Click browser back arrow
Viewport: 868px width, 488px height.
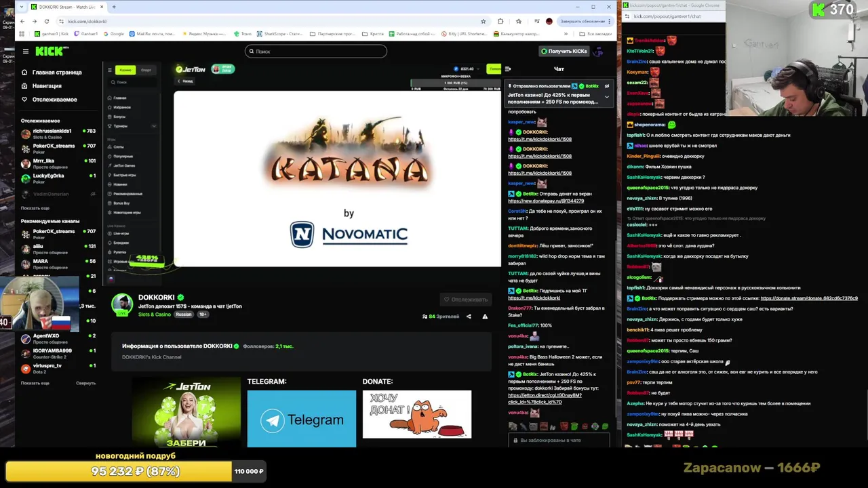(22, 21)
